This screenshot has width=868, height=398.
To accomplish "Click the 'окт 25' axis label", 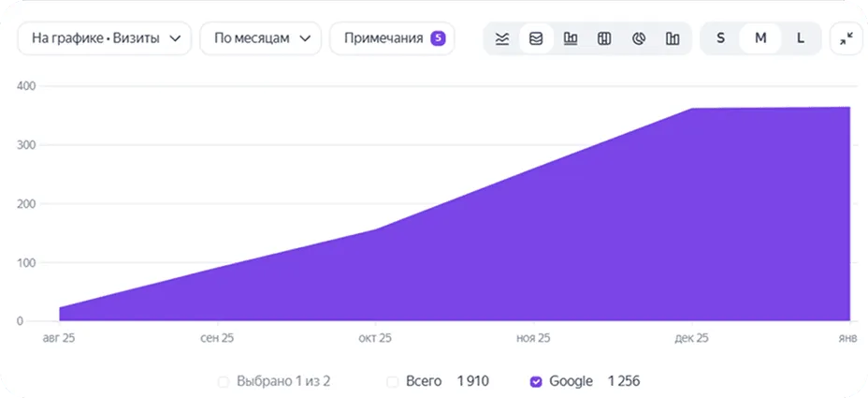I will [x=375, y=338].
